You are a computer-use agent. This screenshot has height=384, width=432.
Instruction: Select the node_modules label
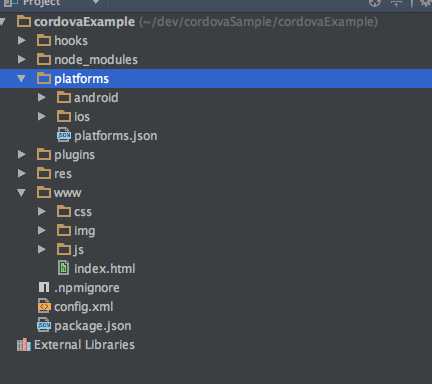click(x=96, y=60)
